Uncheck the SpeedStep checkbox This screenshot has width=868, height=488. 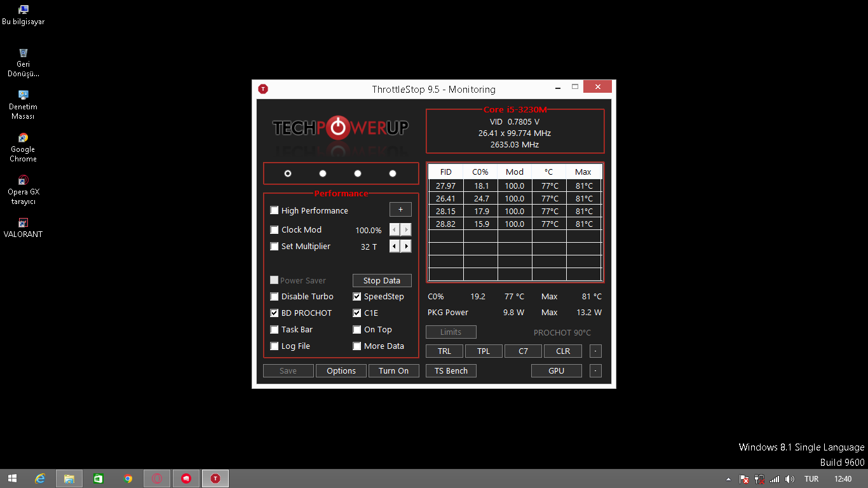point(357,296)
